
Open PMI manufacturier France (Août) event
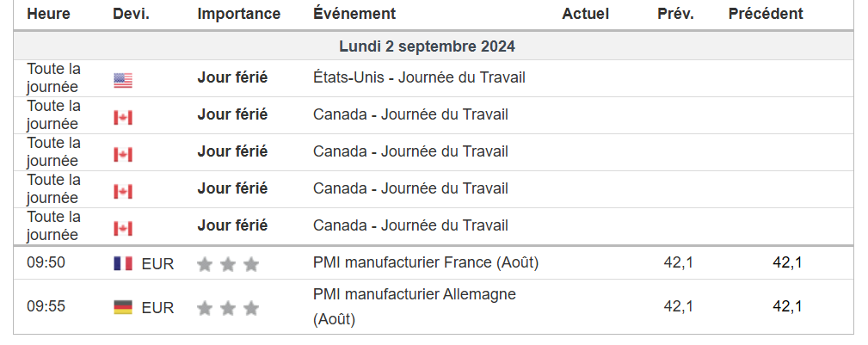point(426,262)
